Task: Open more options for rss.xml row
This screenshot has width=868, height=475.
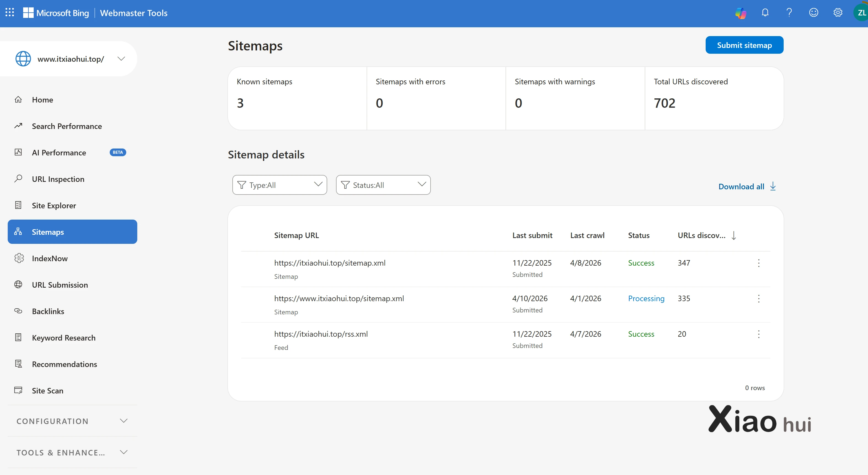Action: tap(759, 334)
